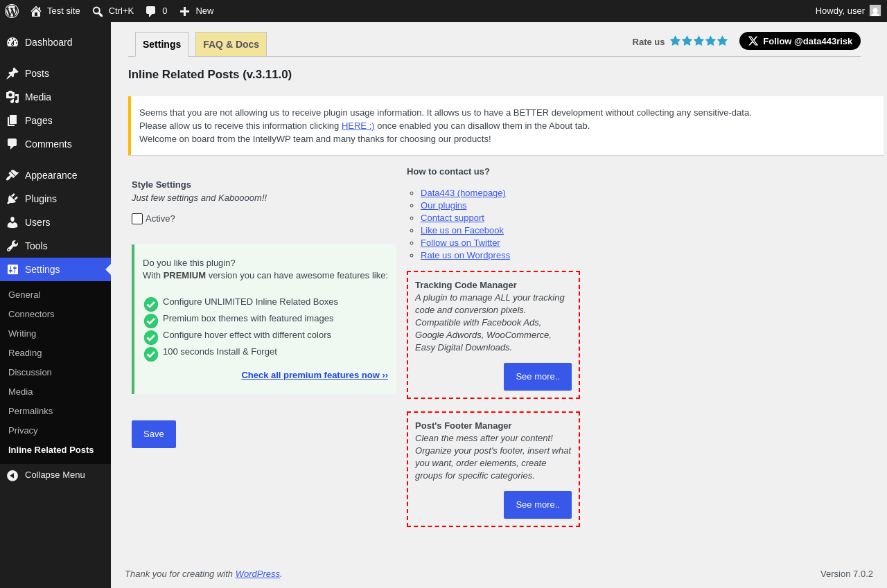This screenshot has width=887, height=588.
Task: Go to Permalinks settings
Action: (30, 411)
